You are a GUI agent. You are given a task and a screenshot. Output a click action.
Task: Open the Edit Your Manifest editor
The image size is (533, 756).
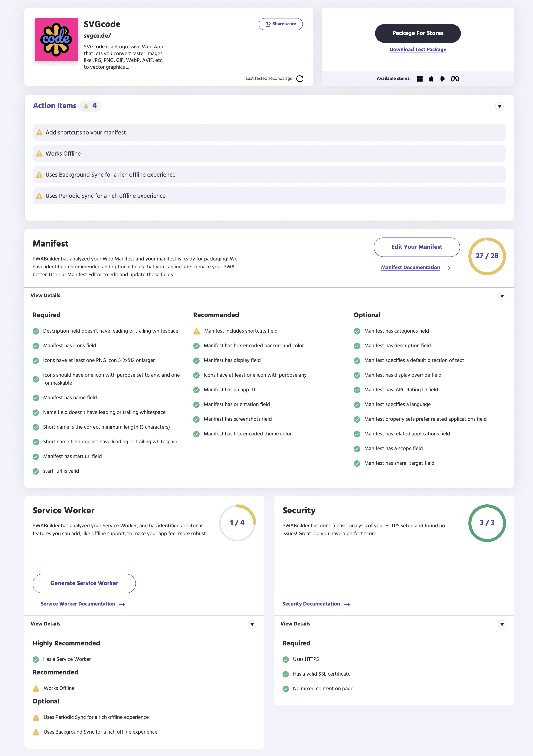pyautogui.click(x=417, y=247)
